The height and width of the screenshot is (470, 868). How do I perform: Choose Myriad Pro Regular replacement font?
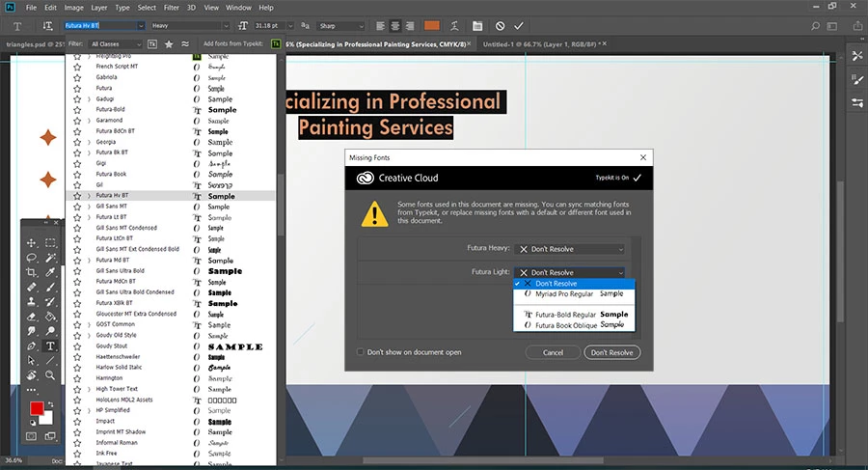[574, 293]
